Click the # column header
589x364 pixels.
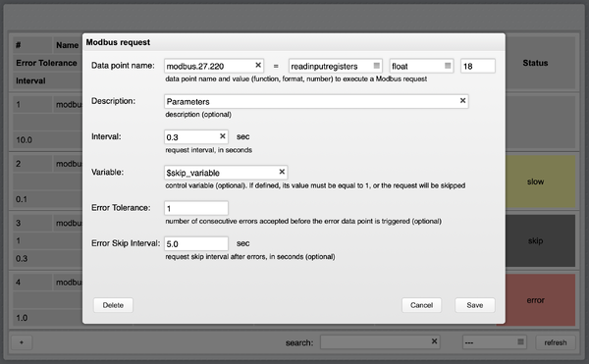(x=19, y=45)
